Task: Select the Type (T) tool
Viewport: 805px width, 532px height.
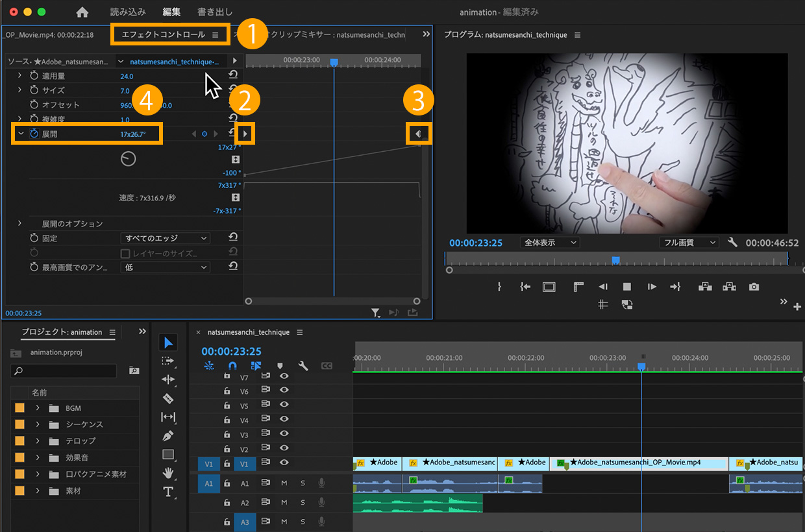Action: point(168,491)
